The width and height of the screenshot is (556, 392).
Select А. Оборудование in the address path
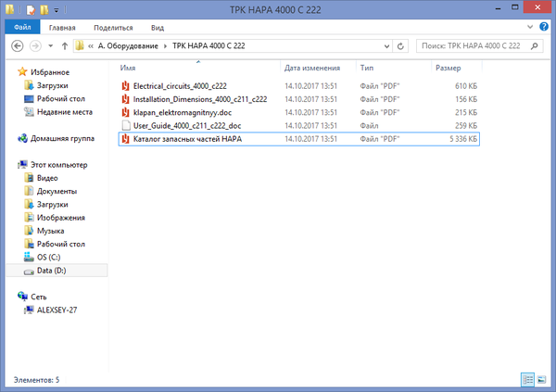pos(128,45)
